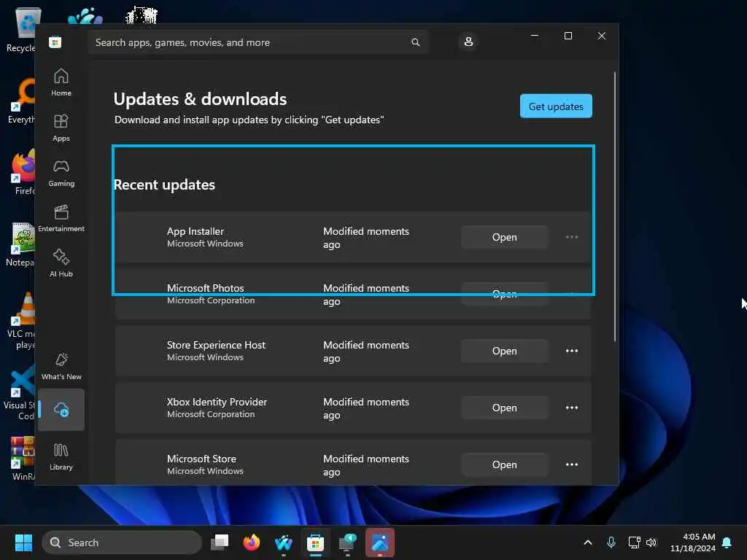The image size is (747, 560).
Task: Open Store Experience Host
Action: [x=505, y=351]
